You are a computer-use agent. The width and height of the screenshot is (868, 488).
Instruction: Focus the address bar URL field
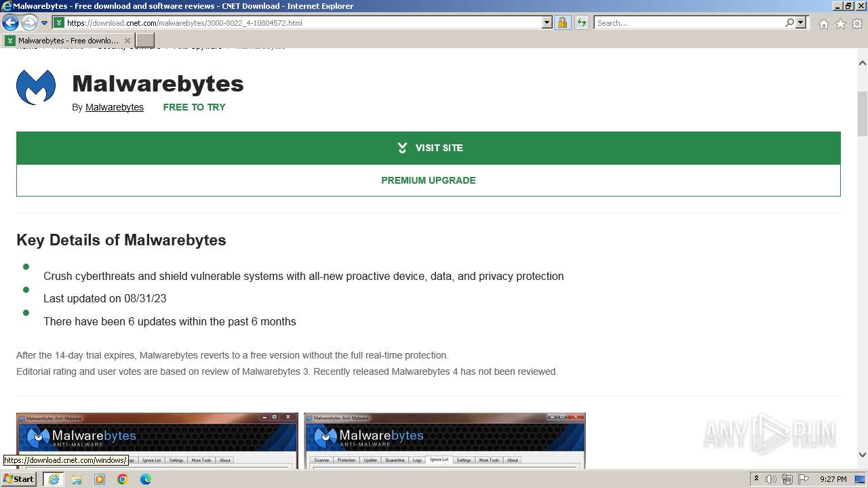coord(303,22)
